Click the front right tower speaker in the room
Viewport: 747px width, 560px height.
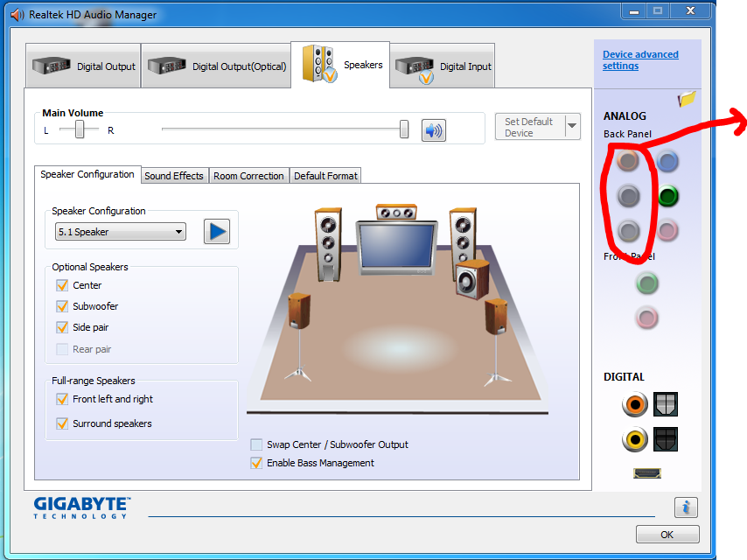pos(462,236)
